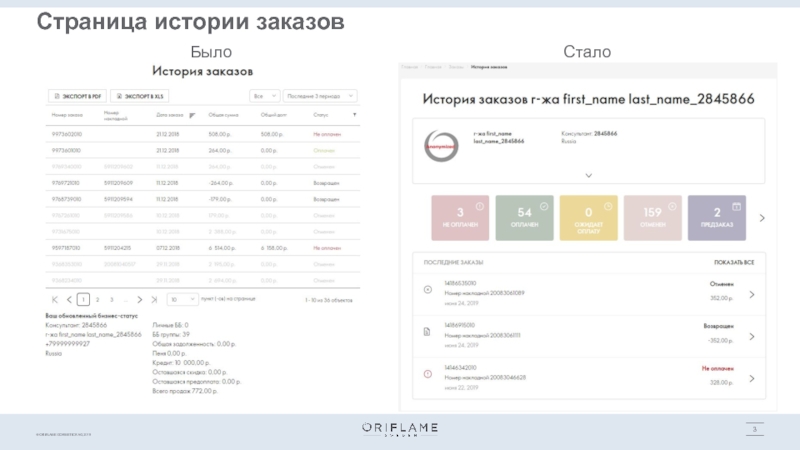Click order number 14186915010
The image size is (800, 450).
460,325
